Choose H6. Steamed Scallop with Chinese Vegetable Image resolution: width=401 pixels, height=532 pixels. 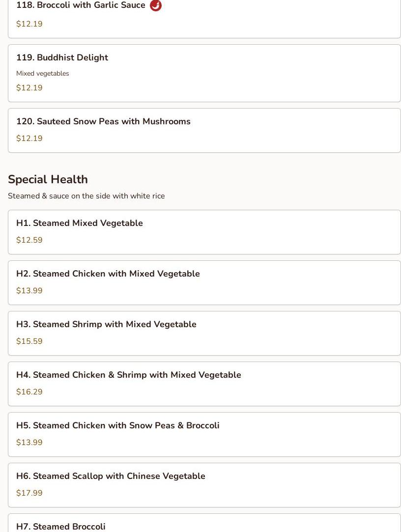pos(204,485)
